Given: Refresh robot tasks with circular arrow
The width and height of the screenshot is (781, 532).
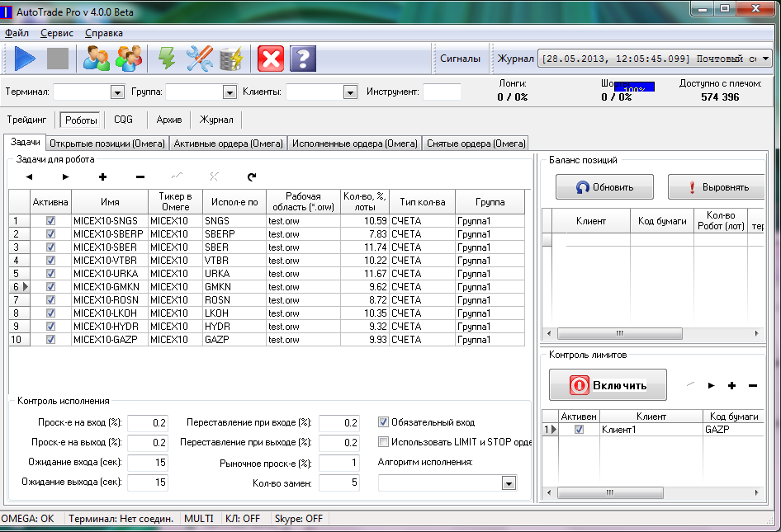Looking at the screenshot, I should click(x=252, y=177).
